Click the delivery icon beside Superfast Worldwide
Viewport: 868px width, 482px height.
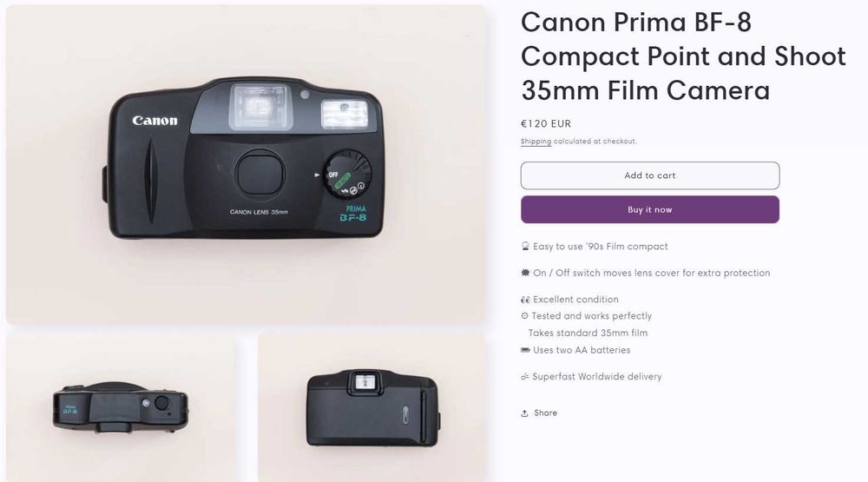click(525, 377)
